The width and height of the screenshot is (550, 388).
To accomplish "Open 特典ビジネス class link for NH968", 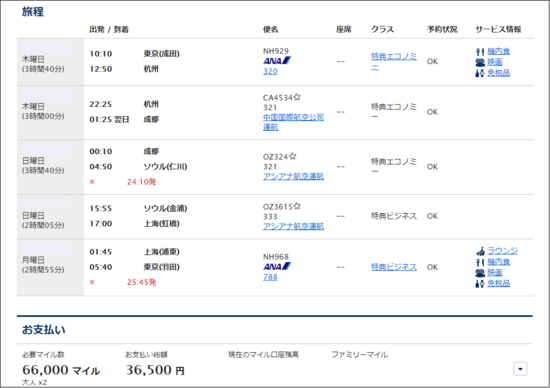I will tap(394, 267).
